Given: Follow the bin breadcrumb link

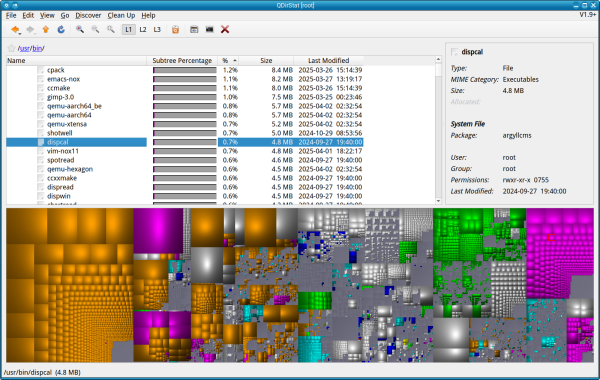Looking at the screenshot, I should (37, 48).
